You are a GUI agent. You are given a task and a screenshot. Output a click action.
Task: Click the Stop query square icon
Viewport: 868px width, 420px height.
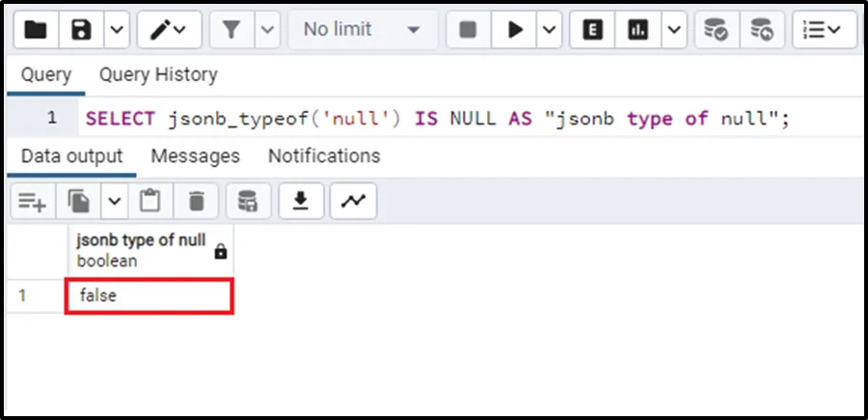[469, 30]
